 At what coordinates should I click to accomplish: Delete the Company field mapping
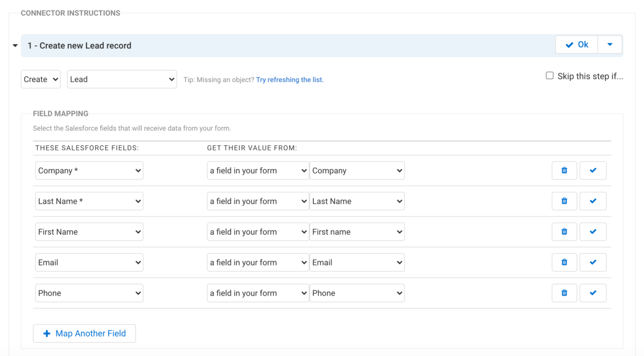click(564, 170)
